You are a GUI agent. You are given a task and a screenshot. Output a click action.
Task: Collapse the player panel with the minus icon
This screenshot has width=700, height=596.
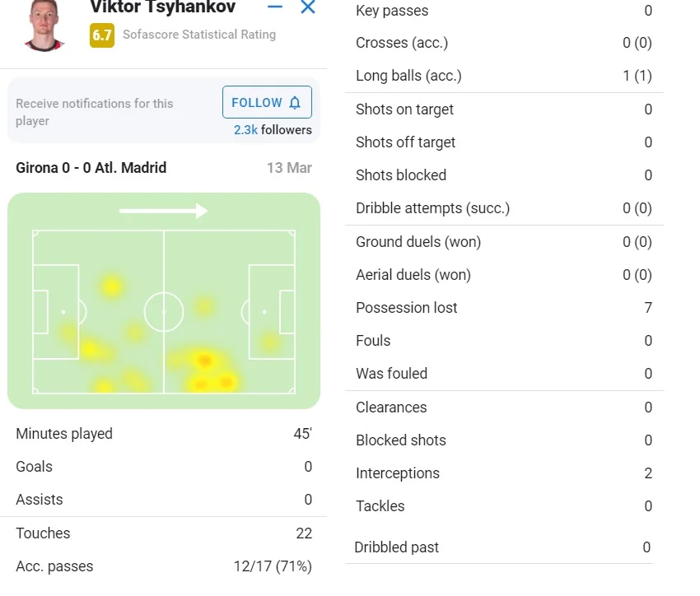[x=275, y=7]
